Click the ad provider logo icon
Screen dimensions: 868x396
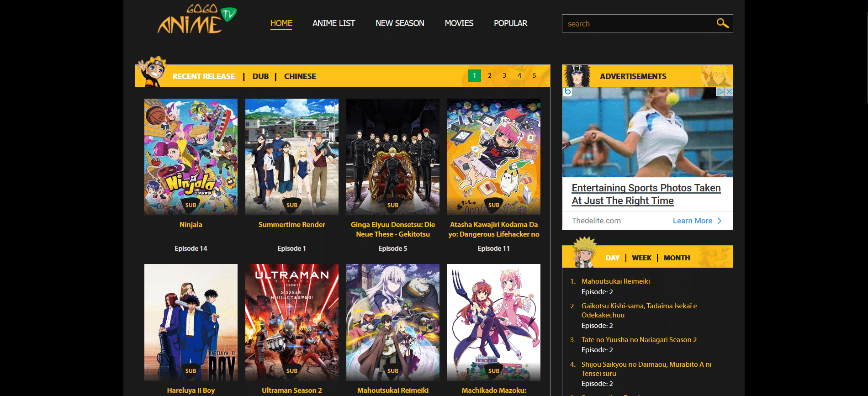[568, 91]
